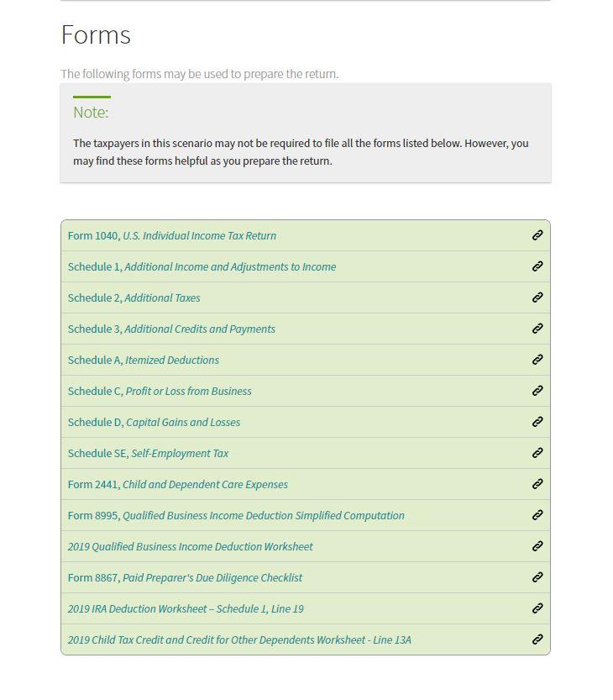The image size is (613, 700).
Task: Click the chain icon for Schedule C
Action: 537,391
